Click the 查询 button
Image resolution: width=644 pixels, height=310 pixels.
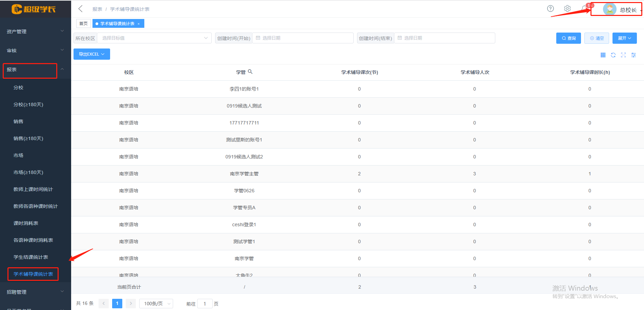coord(568,38)
